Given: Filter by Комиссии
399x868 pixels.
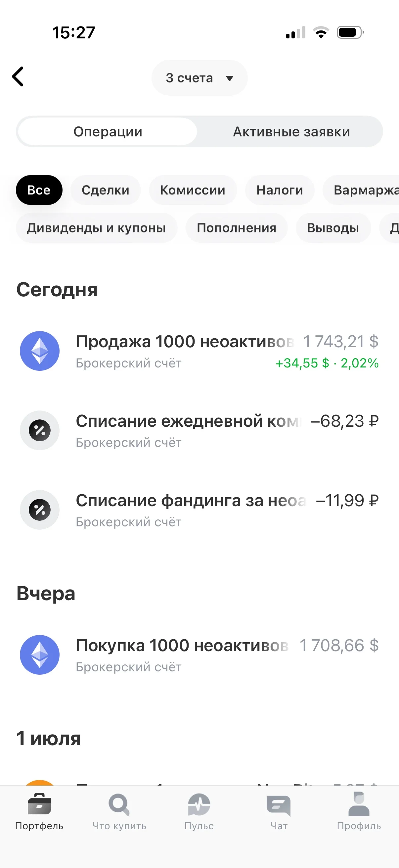Looking at the screenshot, I should (x=193, y=190).
